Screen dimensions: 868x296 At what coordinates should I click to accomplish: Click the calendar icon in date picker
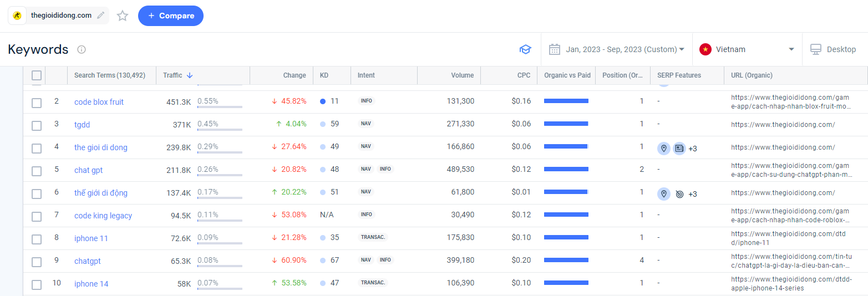click(x=555, y=49)
